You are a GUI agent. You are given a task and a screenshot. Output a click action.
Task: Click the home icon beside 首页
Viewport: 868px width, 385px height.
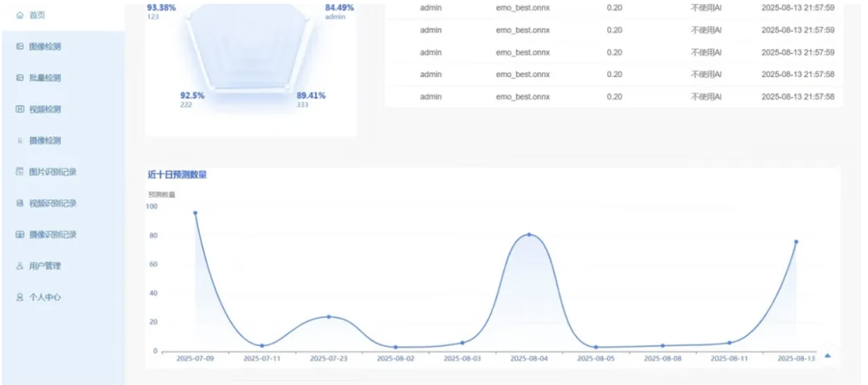19,15
